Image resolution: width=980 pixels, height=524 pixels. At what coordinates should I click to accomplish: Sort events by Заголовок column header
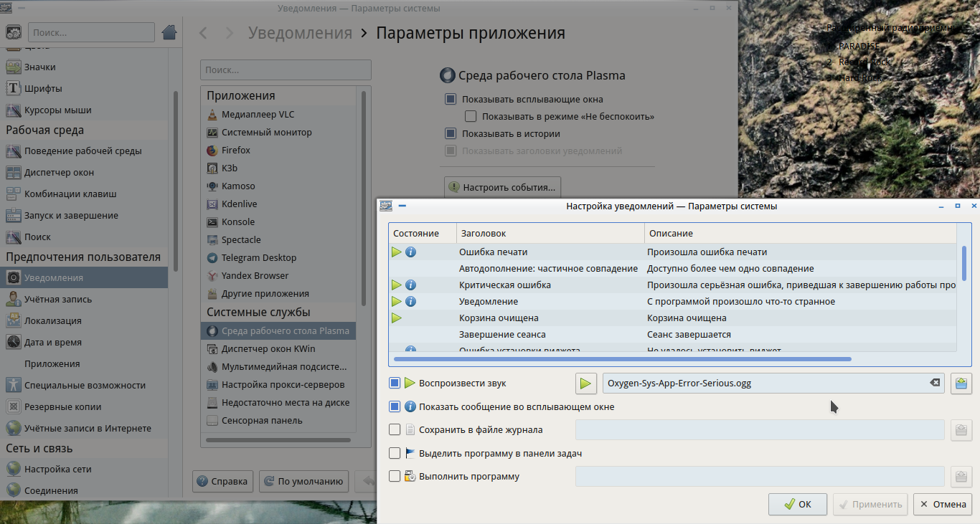[550, 234]
